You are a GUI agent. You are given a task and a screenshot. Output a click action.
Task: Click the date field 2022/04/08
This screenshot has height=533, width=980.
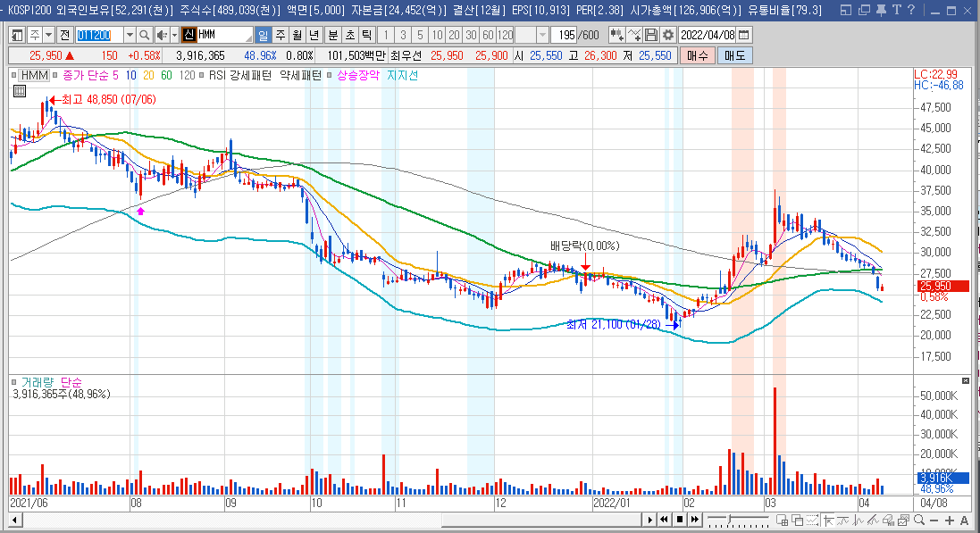[708, 35]
